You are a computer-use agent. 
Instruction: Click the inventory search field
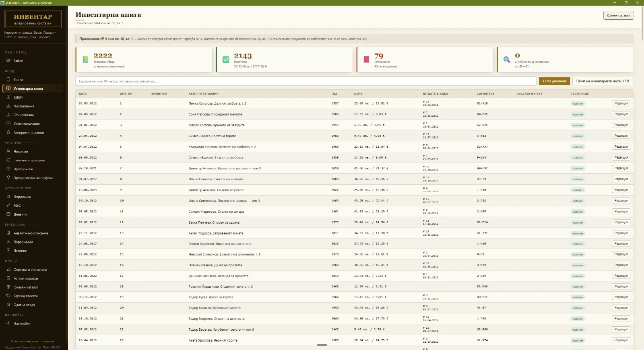coord(305,81)
